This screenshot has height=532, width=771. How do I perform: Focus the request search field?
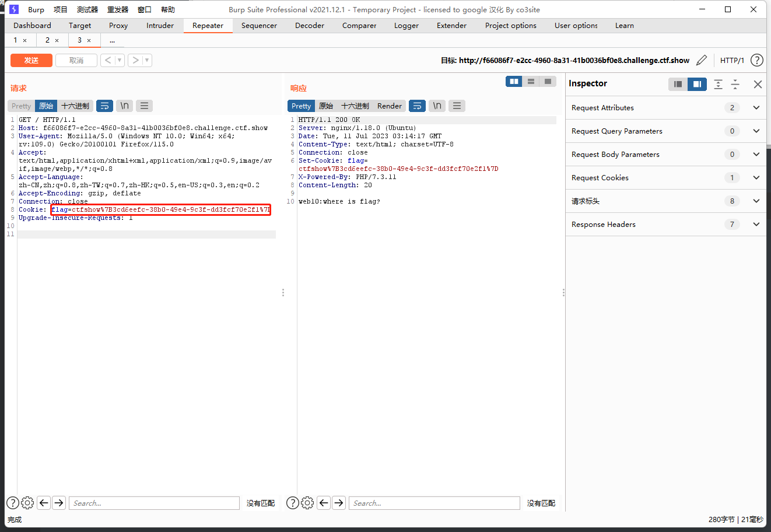tap(154, 503)
